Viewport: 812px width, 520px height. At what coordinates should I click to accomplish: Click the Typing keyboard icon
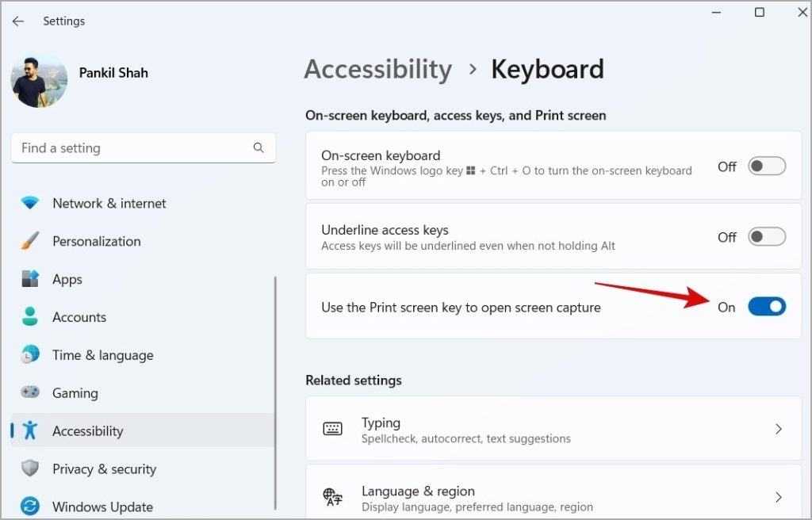332,429
